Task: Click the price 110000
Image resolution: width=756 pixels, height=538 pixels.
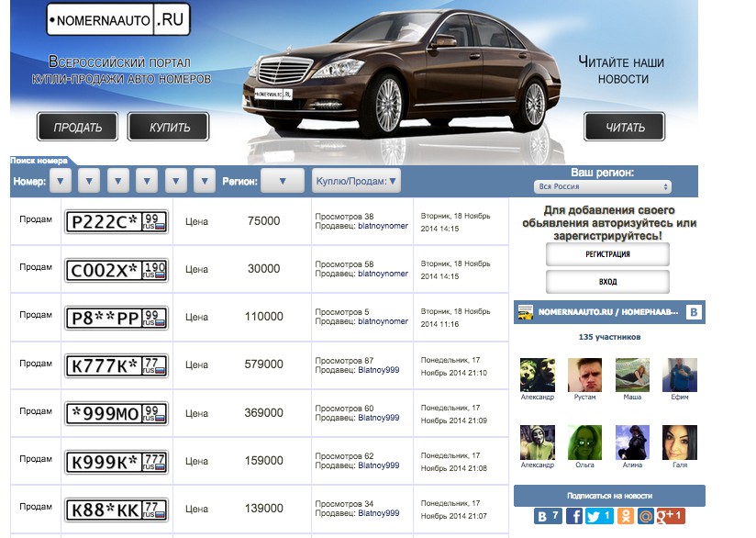Action: (x=263, y=317)
